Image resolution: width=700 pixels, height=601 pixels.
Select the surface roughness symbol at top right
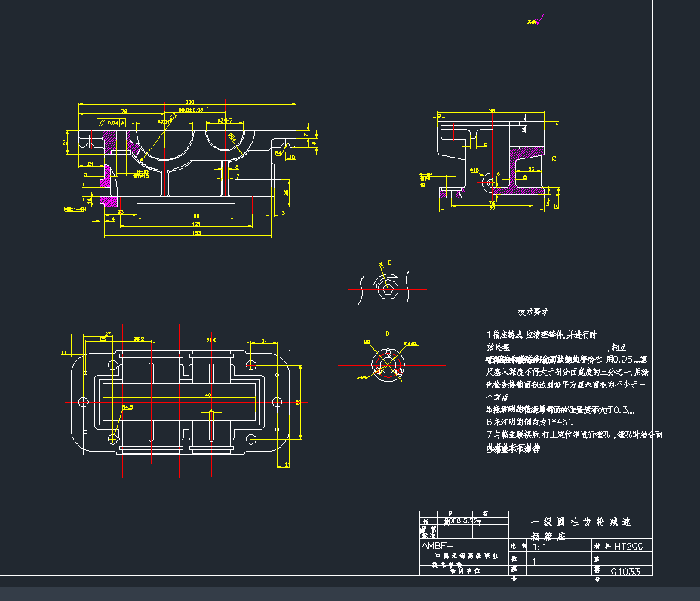(x=533, y=22)
